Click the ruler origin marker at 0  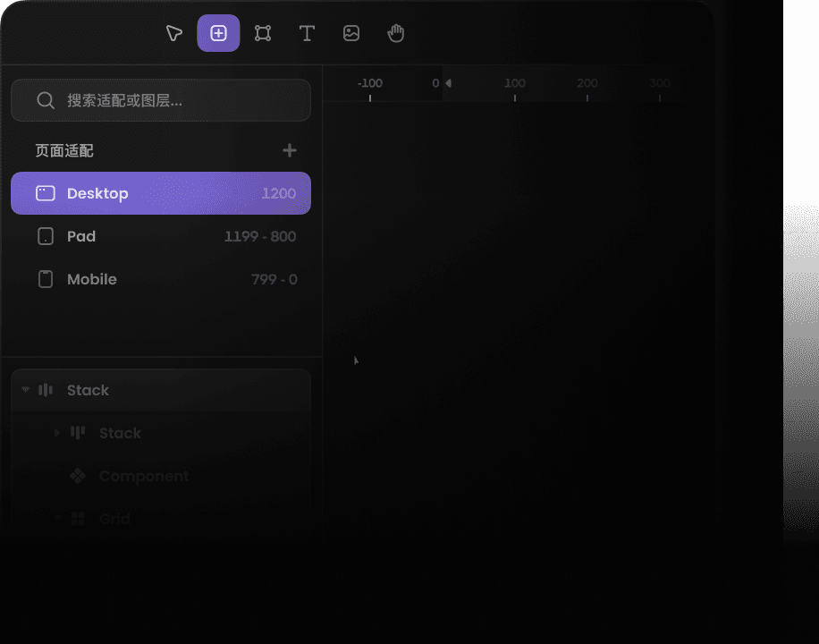click(x=448, y=83)
